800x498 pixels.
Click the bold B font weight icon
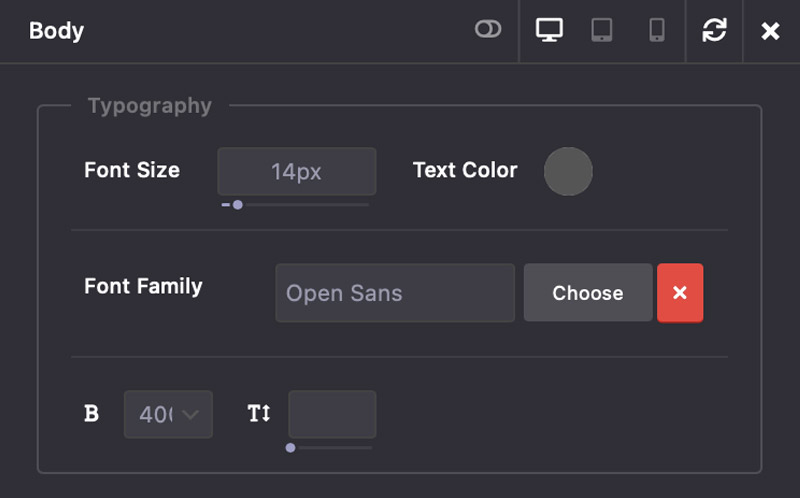(x=92, y=413)
